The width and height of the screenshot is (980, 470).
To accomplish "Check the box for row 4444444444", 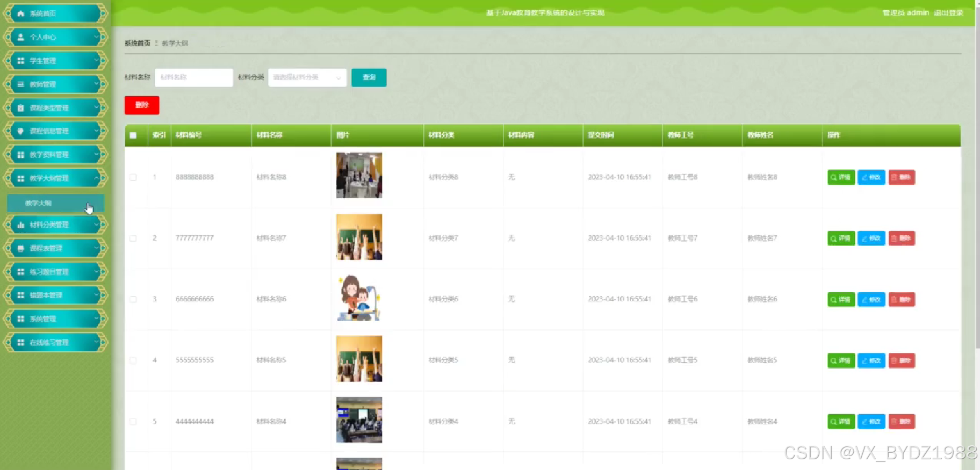I will (133, 422).
